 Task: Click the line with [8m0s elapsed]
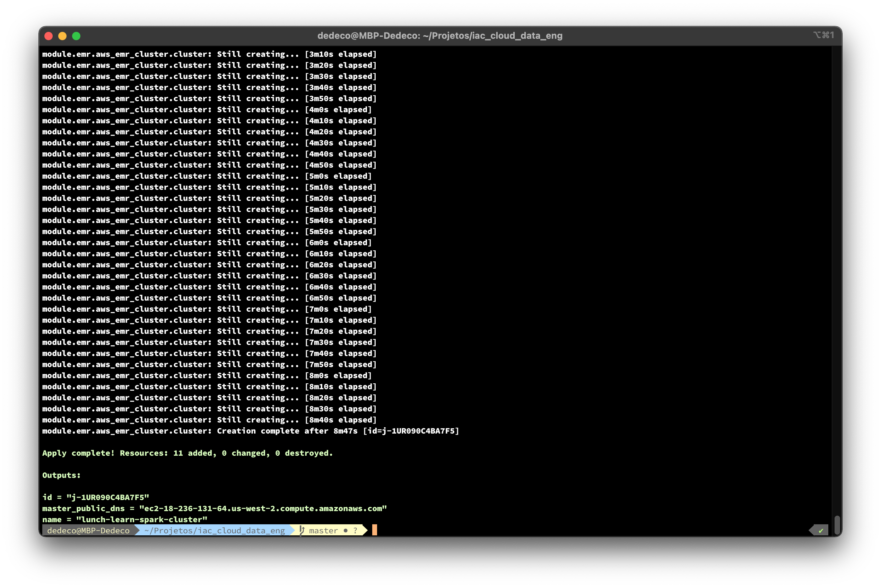click(207, 375)
